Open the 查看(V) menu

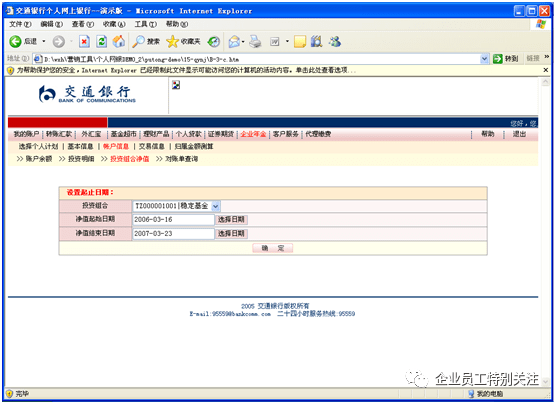coord(83,24)
